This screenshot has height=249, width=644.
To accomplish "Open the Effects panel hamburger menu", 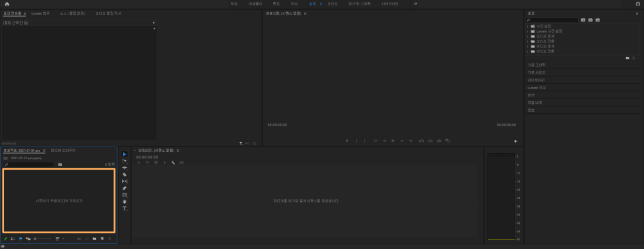I will 637,13.
